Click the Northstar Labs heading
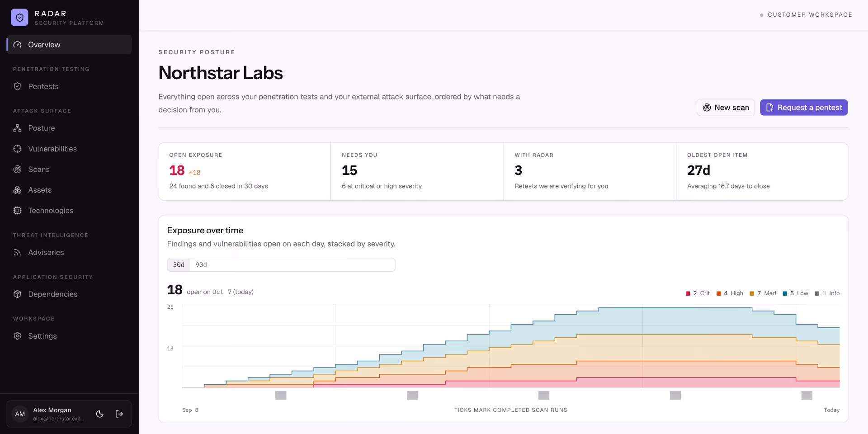Viewport: 868px width, 434px height. click(221, 73)
